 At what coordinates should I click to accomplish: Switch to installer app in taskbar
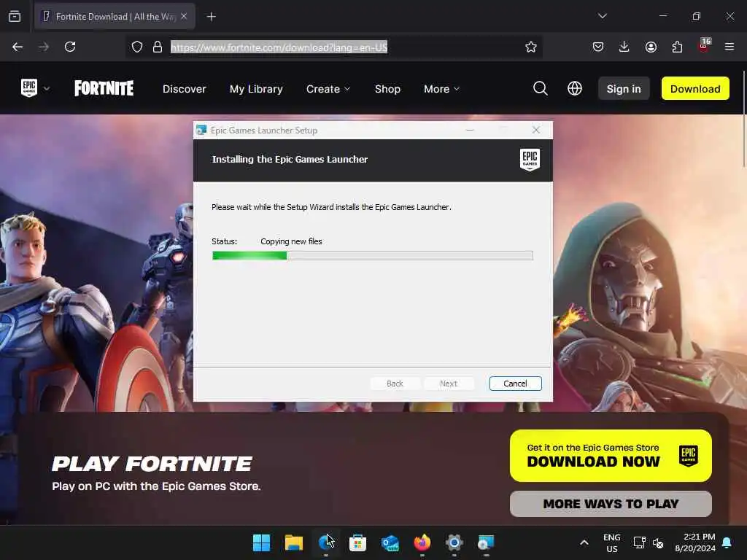click(x=486, y=542)
